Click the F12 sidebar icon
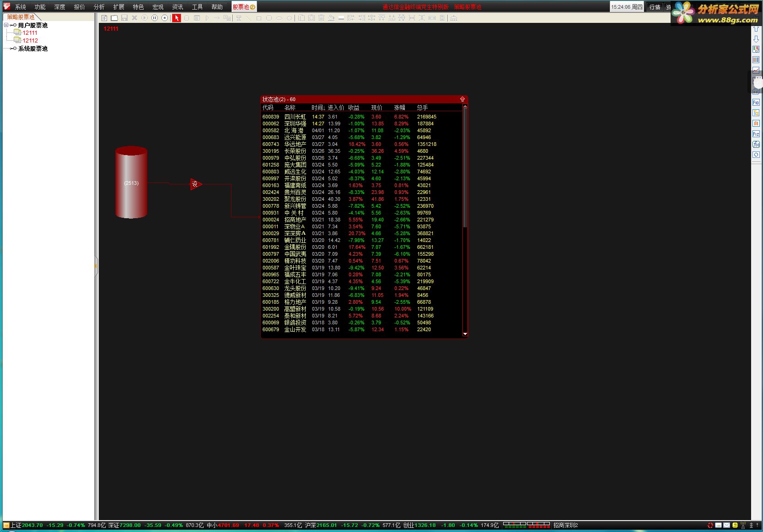This screenshot has height=532, width=763. pos(756,134)
